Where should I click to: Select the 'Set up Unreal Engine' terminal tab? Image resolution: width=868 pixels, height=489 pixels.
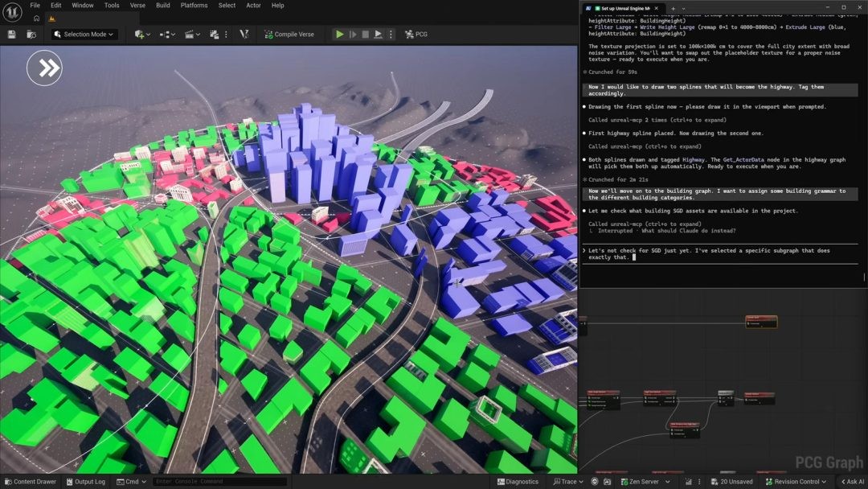tap(622, 8)
